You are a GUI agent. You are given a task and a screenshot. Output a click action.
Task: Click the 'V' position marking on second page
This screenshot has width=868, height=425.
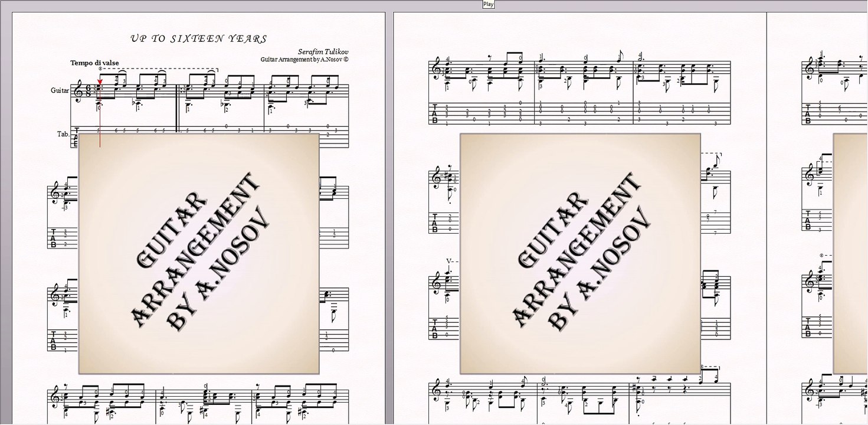(449, 261)
